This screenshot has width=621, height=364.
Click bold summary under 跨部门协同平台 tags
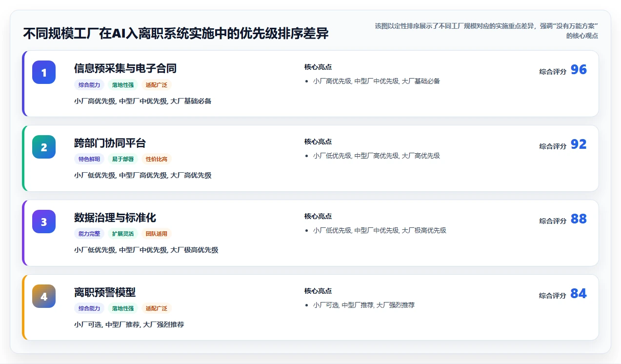[143, 176]
